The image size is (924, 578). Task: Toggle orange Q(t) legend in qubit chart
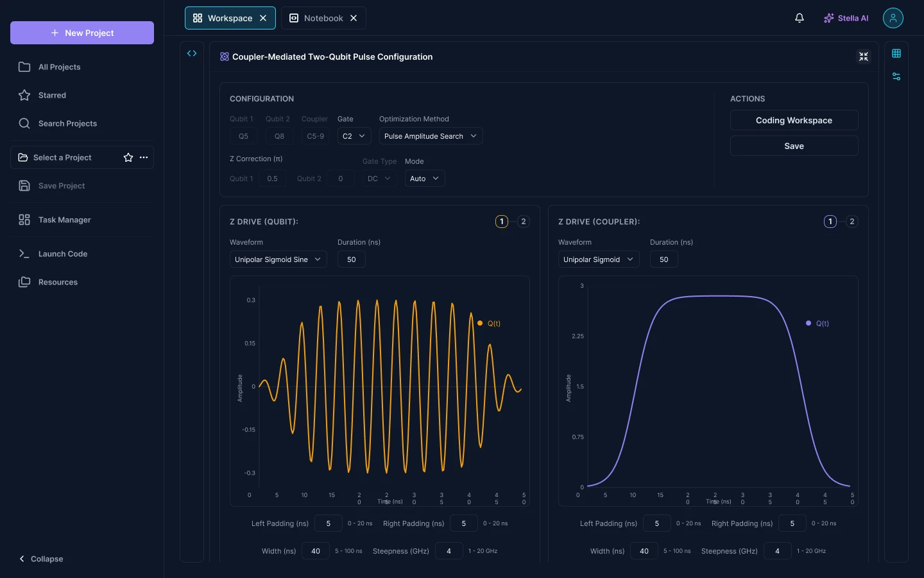(489, 323)
